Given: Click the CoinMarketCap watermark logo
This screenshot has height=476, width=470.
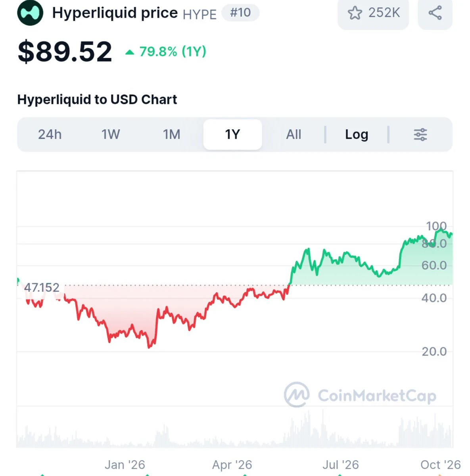Looking at the screenshot, I should point(360,395).
